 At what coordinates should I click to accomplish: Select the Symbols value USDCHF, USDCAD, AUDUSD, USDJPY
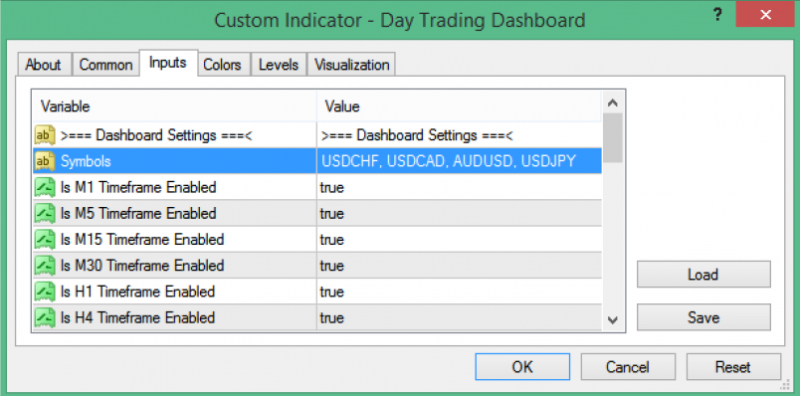459,161
